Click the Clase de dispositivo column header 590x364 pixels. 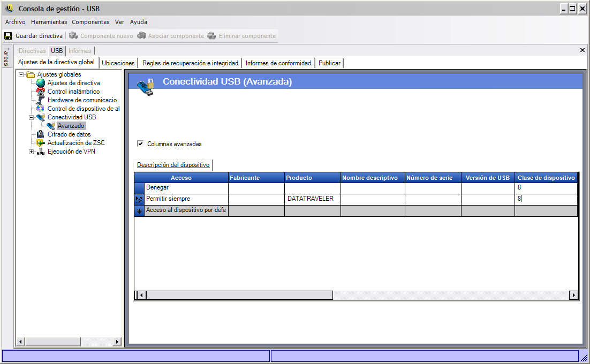click(x=546, y=178)
